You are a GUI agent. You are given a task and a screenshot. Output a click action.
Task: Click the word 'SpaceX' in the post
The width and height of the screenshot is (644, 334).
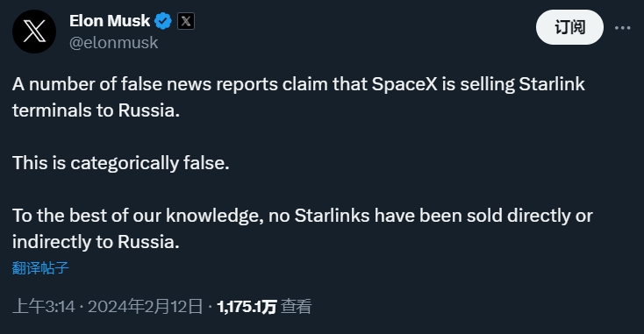404,84
